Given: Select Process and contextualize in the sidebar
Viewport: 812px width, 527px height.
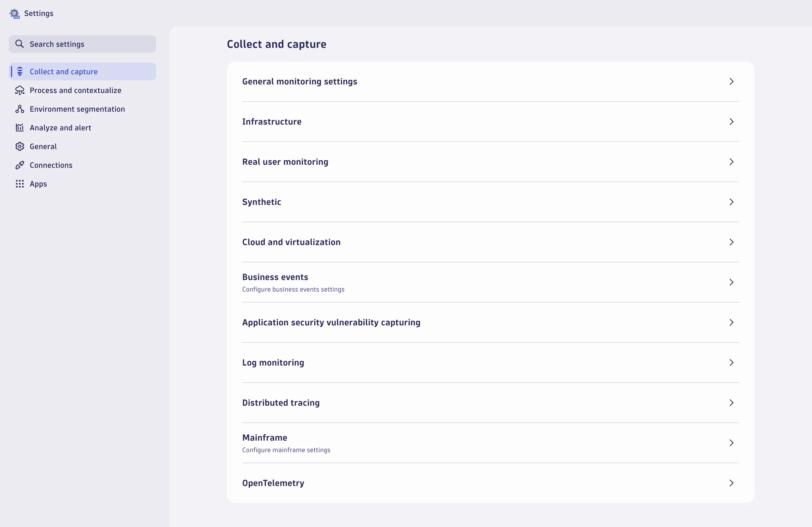Looking at the screenshot, I should 75,90.
